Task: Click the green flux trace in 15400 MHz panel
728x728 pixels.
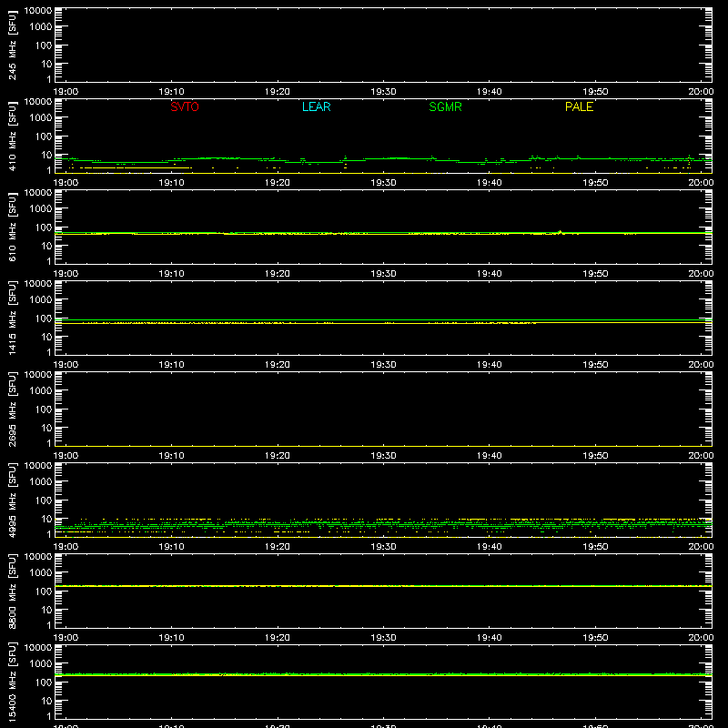Action: 383,673
